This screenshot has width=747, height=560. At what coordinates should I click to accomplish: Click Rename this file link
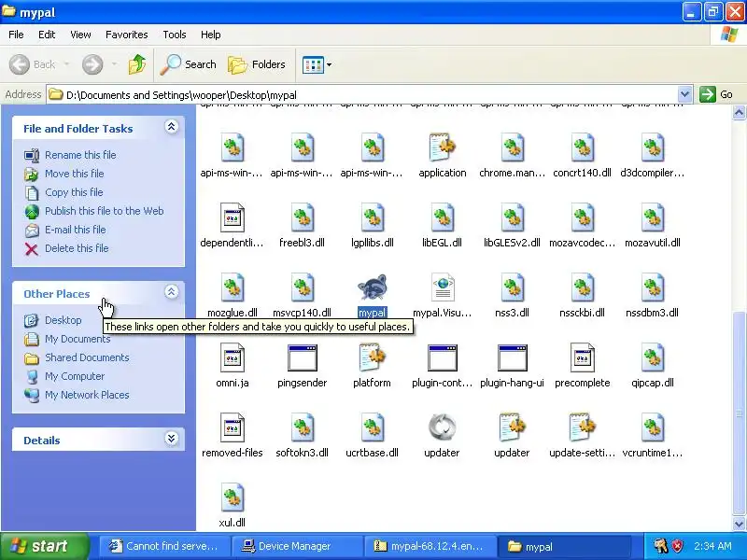pyautogui.click(x=80, y=155)
